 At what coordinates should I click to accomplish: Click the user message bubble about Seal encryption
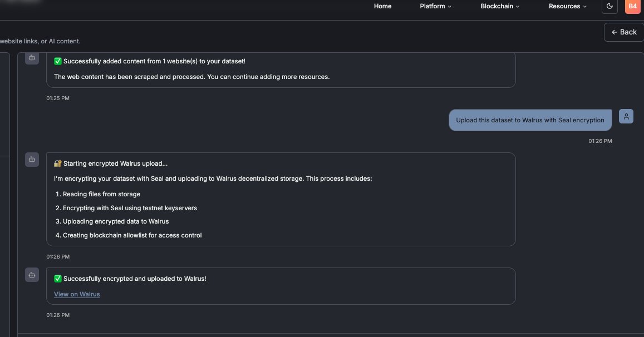[x=530, y=120]
